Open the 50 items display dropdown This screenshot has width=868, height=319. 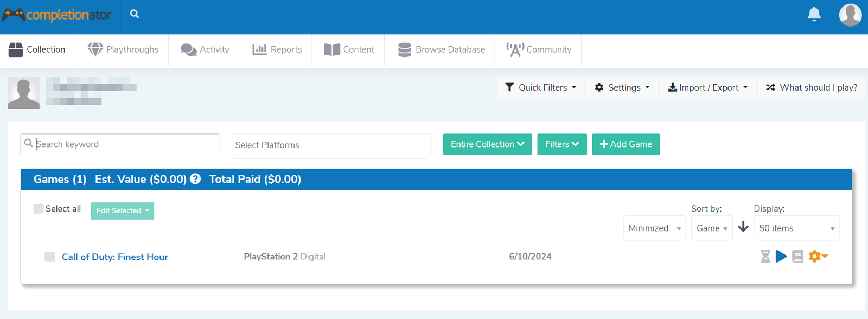pos(796,228)
